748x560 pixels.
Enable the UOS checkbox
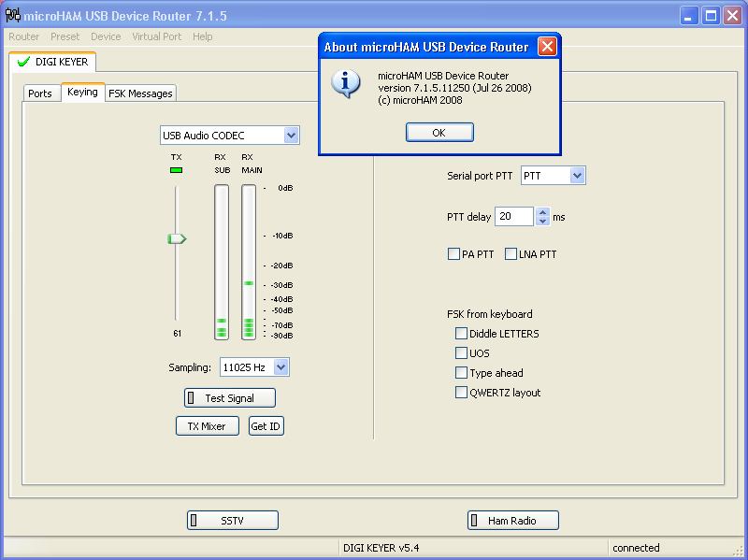click(461, 353)
